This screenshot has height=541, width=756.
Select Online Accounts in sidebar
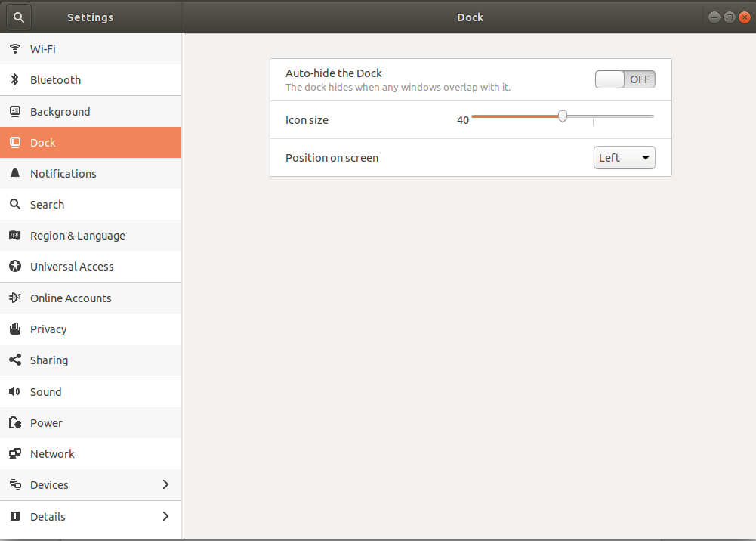pyautogui.click(x=70, y=298)
